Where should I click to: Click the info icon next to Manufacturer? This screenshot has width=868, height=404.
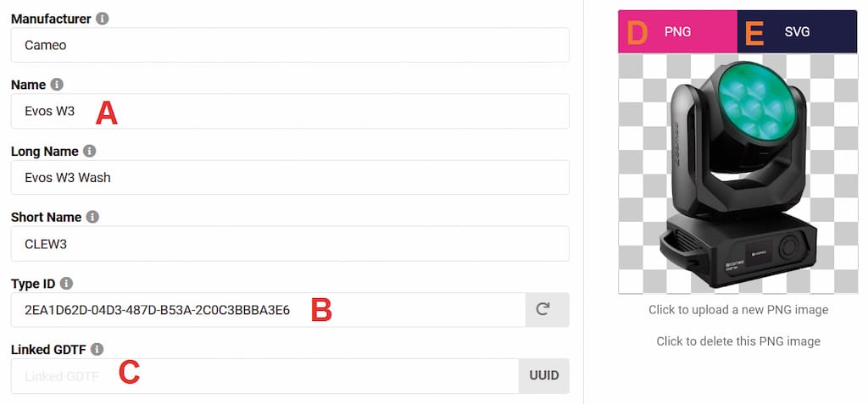tap(103, 19)
